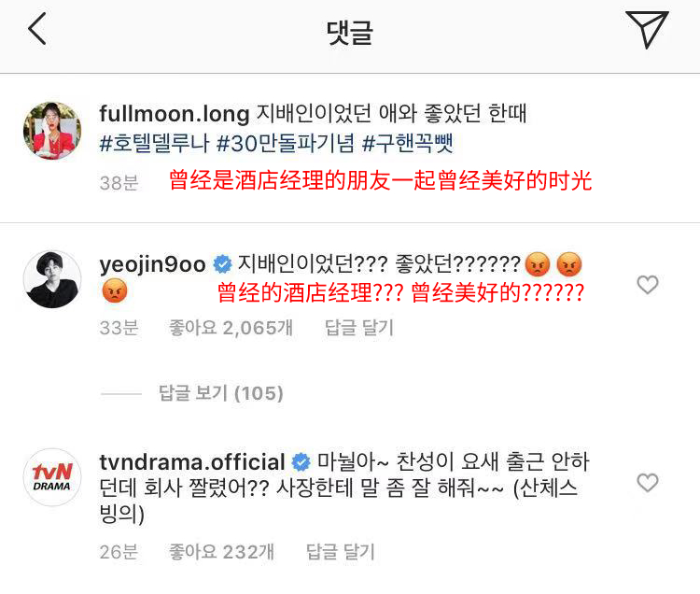Screen dimensions: 700x594
Task: Open yeojin9oo profile avatar
Action: (52, 279)
